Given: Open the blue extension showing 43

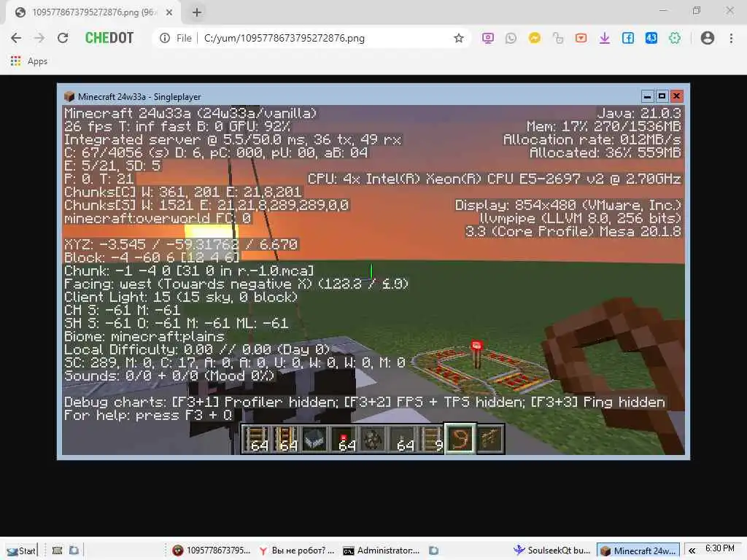Looking at the screenshot, I should click(x=651, y=38).
